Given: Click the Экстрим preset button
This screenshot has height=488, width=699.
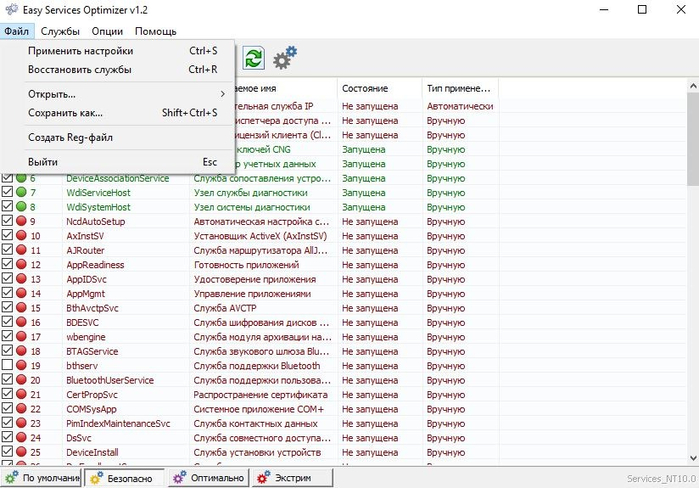Looking at the screenshot, I should pos(292,478).
